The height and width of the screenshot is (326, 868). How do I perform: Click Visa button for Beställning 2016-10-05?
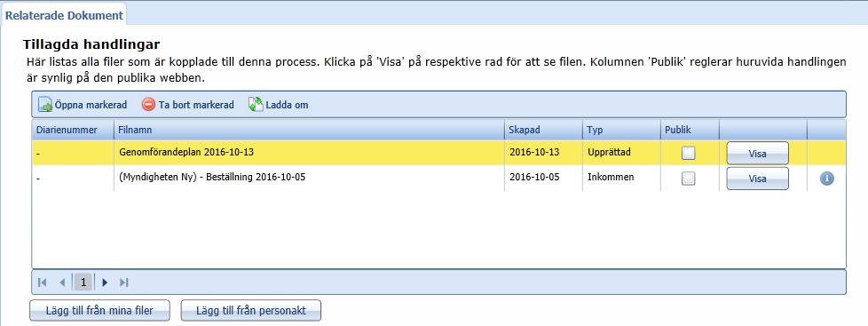click(x=757, y=179)
